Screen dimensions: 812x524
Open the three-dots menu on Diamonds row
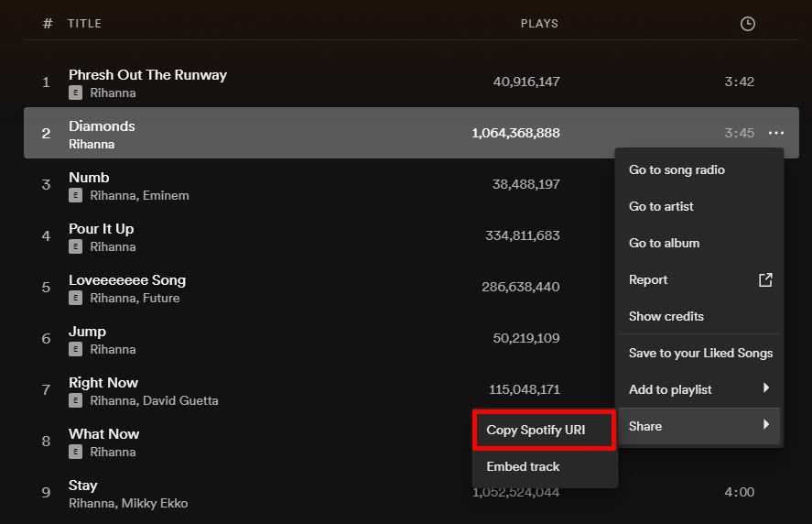pos(775,134)
